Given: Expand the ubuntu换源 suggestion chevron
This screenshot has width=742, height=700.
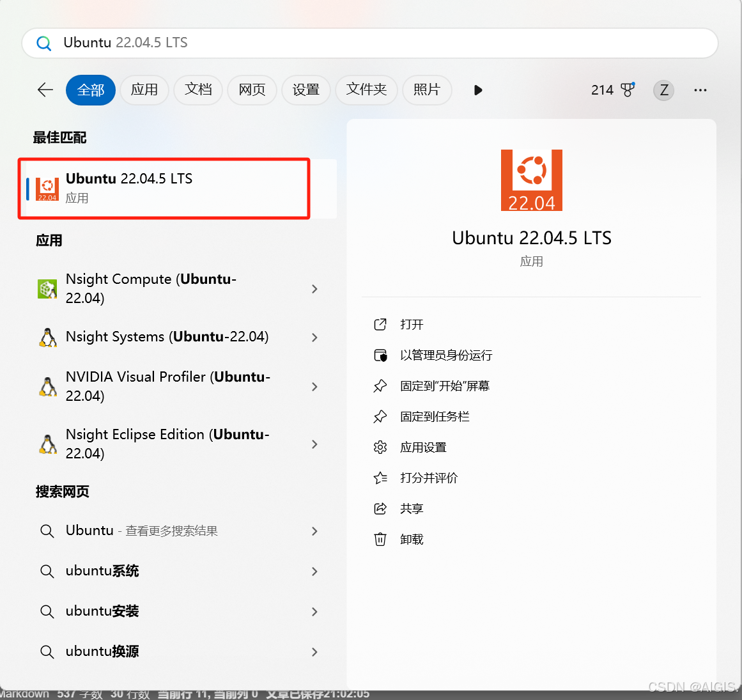Looking at the screenshot, I should 314,651.
